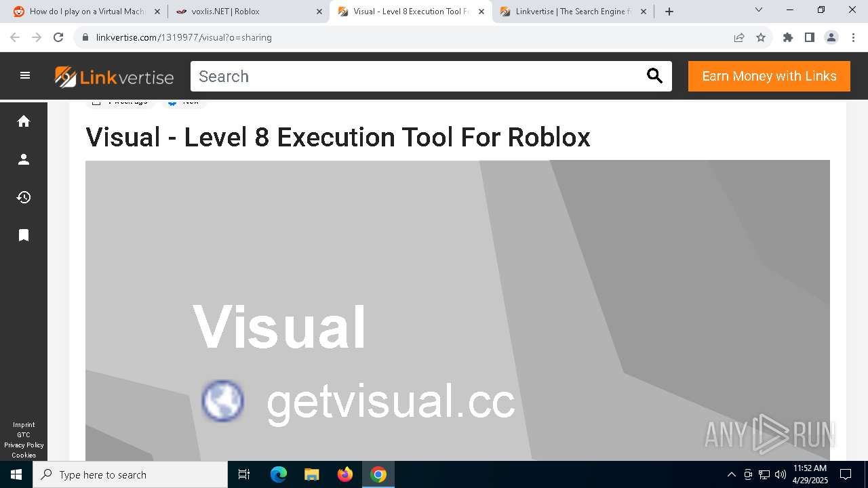Open File Explorer from the taskbar
Image resolution: width=868 pixels, height=488 pixels.
pos(312,474)
